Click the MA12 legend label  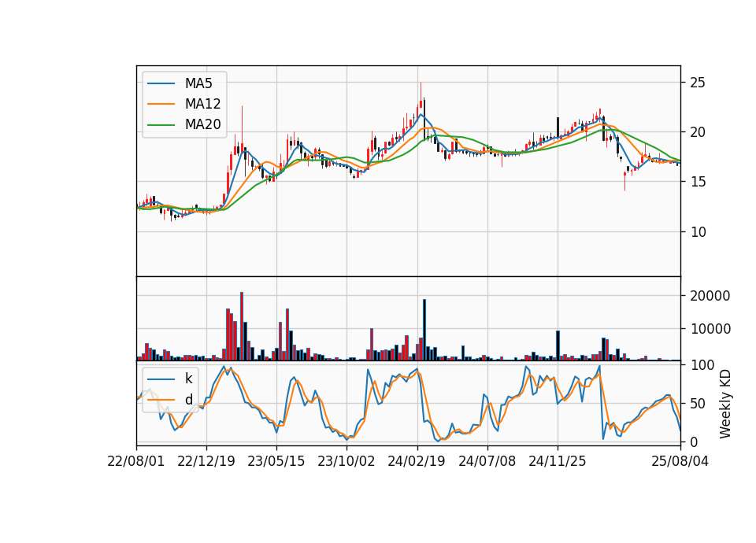pos(202,104)
